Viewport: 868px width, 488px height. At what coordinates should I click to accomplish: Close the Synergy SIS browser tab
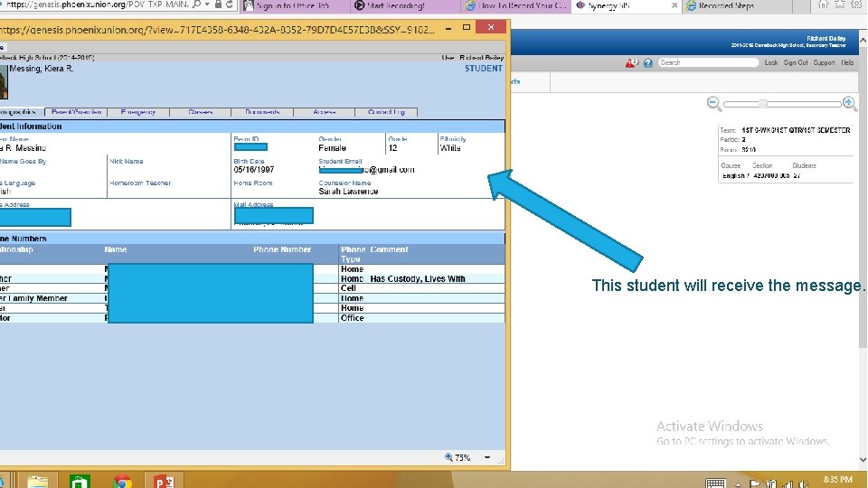click(674, 5)
